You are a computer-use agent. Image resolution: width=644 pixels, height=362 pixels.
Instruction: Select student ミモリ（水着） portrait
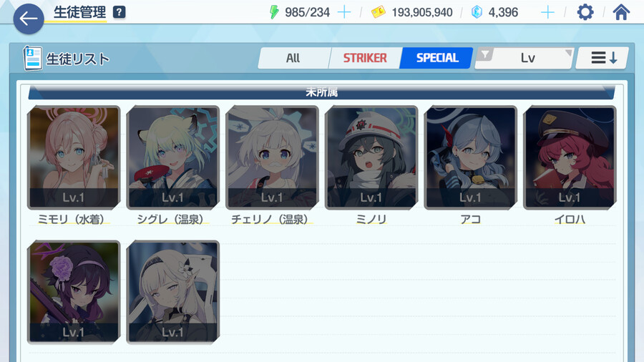(74, 157)
